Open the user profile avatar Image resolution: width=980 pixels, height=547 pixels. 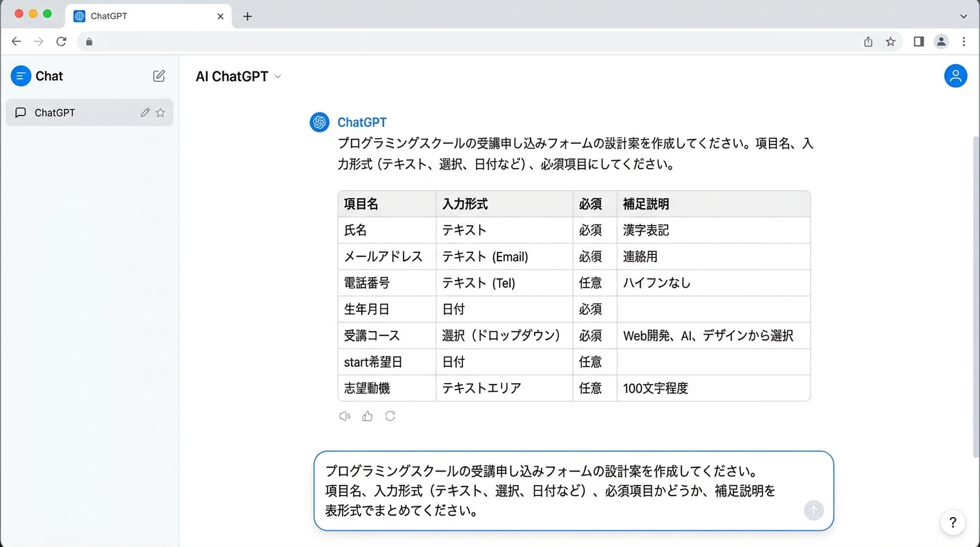click(x=955, y=76)
